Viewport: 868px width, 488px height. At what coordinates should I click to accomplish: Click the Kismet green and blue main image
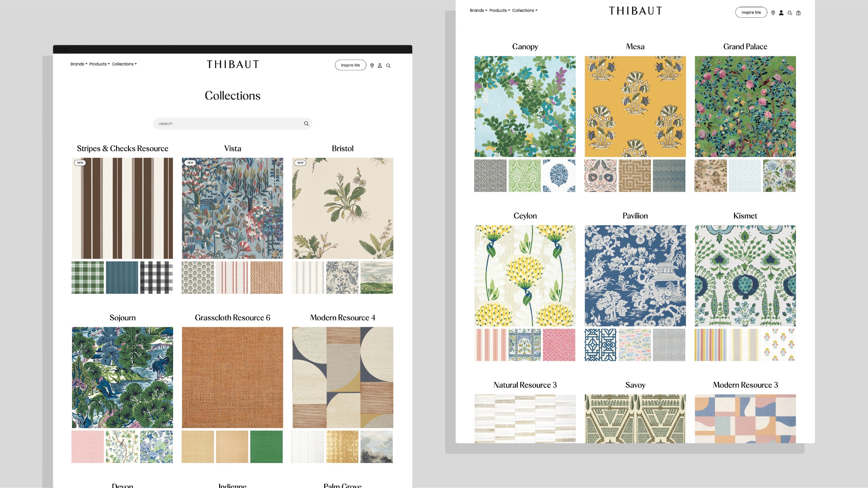coord(745,275)
